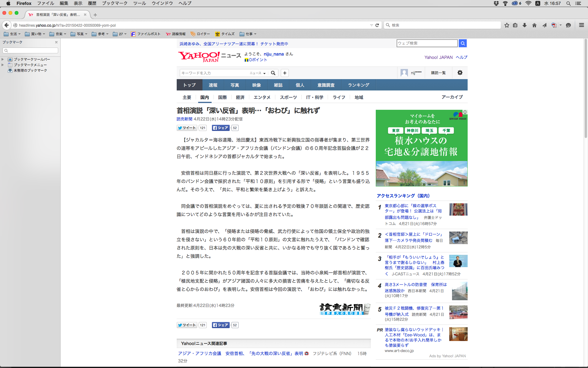The width and height of the screenshot is (588, 368).
Task: Close the bookmarks sidebar panel
Action: click(56, 42)
